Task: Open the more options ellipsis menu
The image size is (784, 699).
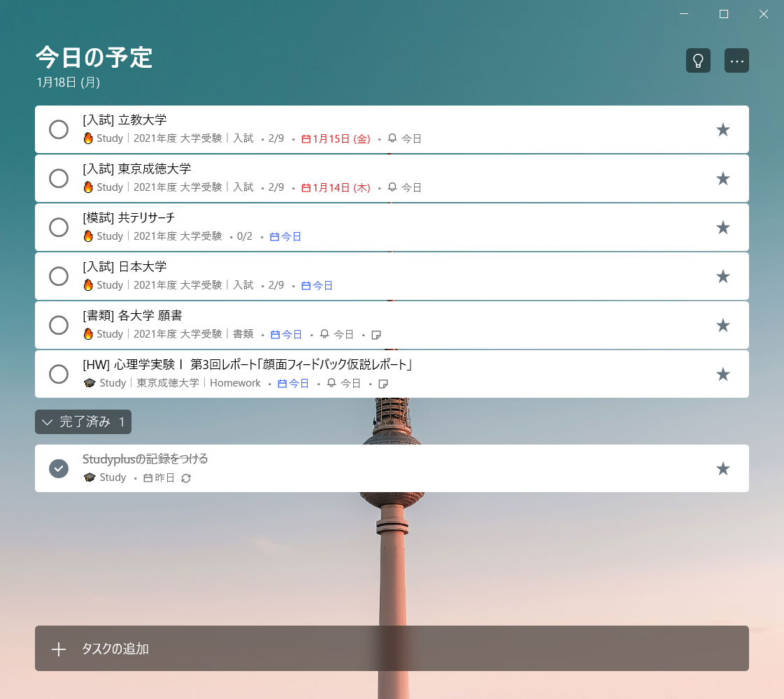Action: pos(736,61)
